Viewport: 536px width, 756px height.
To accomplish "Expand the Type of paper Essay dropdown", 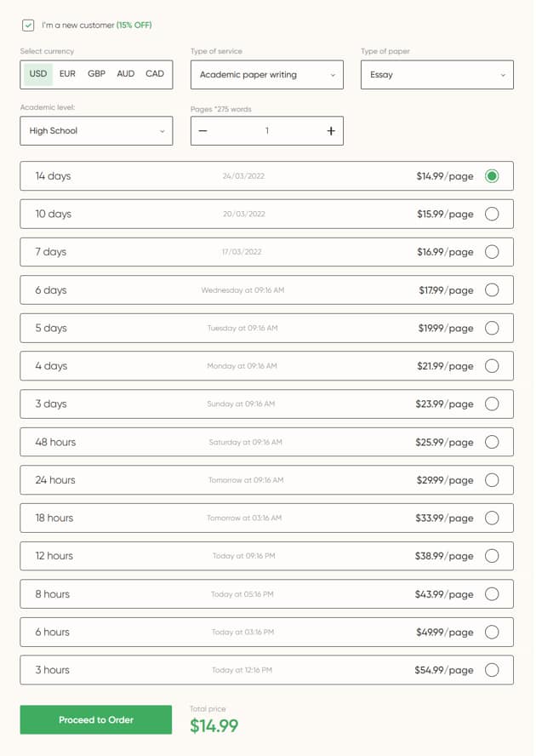I will coord(437,75).
